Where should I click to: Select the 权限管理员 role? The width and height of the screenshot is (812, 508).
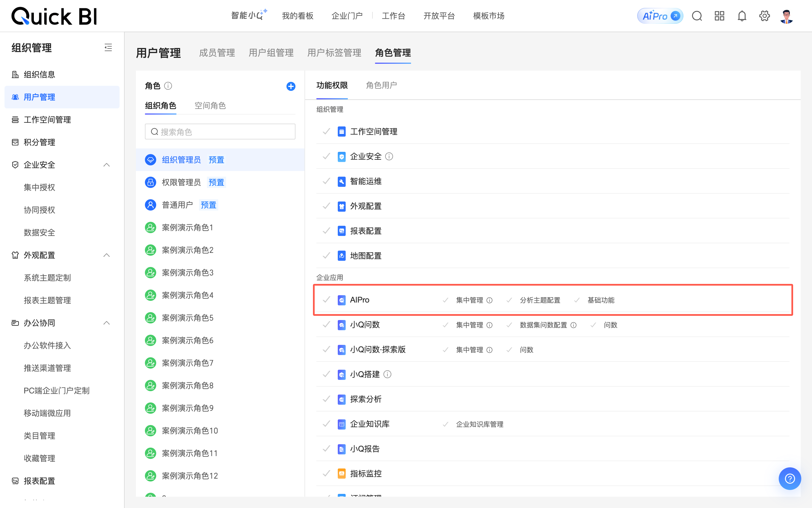click(x=220, y=182)
